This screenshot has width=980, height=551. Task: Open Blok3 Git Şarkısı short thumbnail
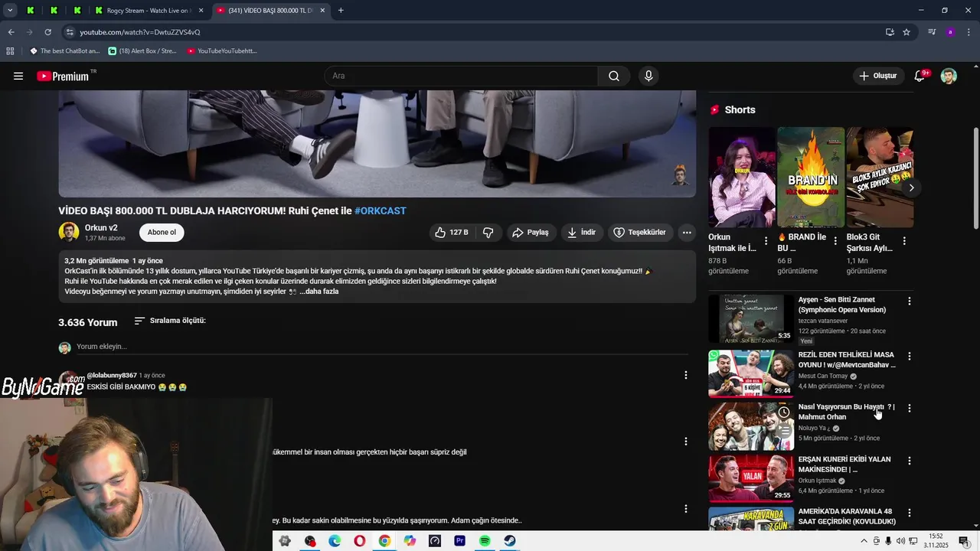880,177
